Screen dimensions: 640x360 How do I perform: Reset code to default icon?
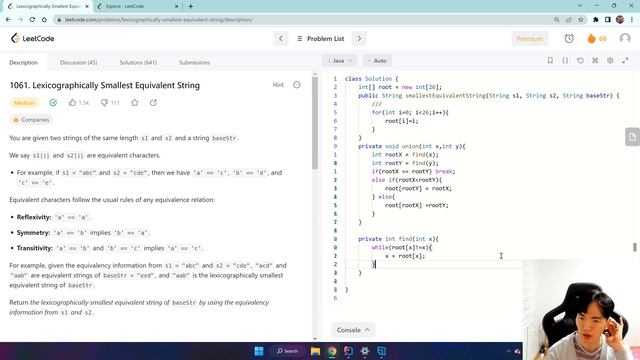click(580, 60)
